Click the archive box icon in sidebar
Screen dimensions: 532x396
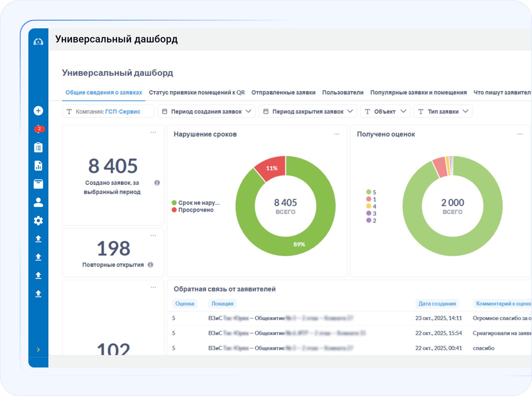tap(38, 184)
